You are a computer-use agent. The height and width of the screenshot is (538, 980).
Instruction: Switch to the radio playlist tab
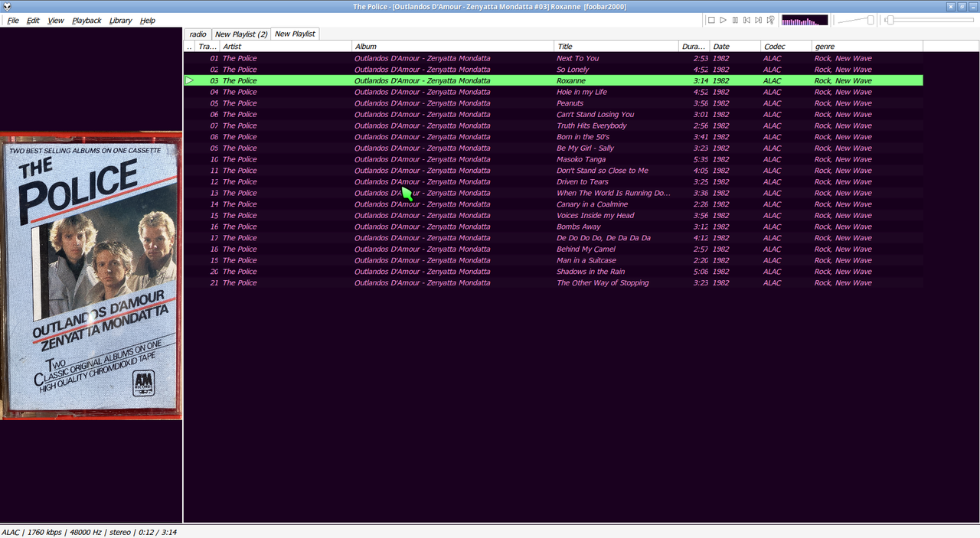[198, 34]
